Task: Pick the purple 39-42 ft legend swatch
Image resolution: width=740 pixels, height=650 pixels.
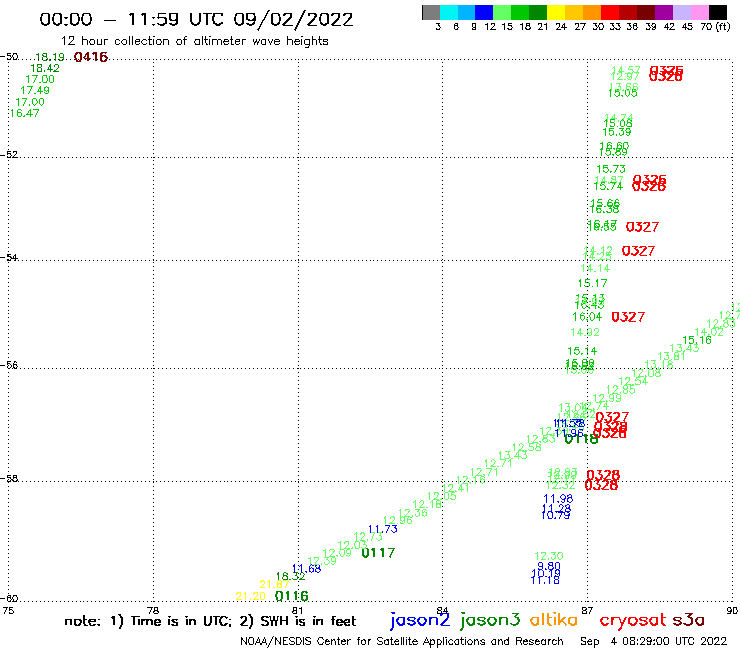Action: click(x=664, y=12)
